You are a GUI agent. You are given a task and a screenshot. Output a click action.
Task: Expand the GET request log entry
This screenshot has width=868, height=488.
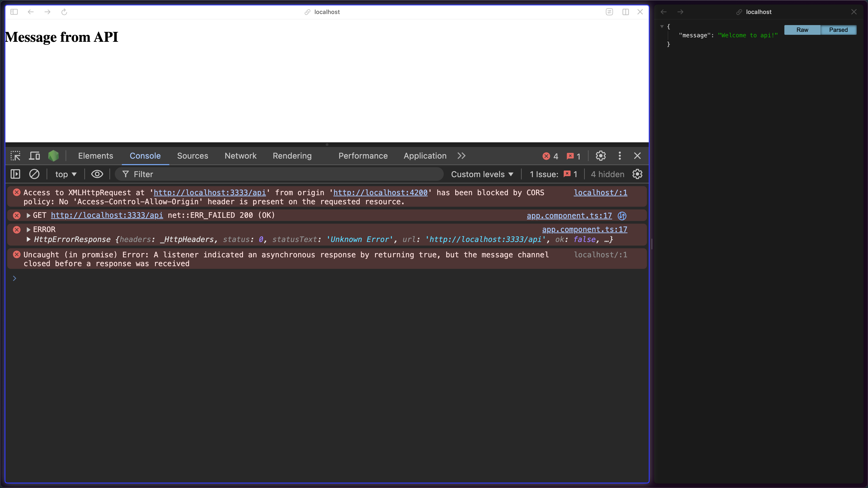click(28, 216)
